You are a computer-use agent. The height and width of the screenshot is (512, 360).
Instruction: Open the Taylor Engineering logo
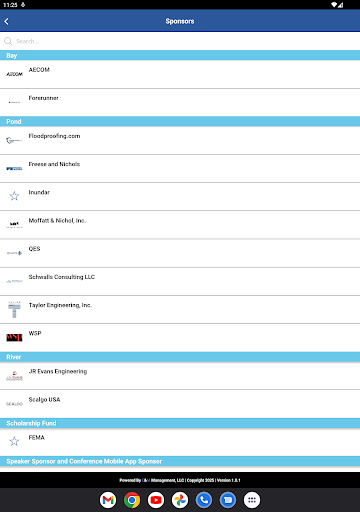coord(14,309)
